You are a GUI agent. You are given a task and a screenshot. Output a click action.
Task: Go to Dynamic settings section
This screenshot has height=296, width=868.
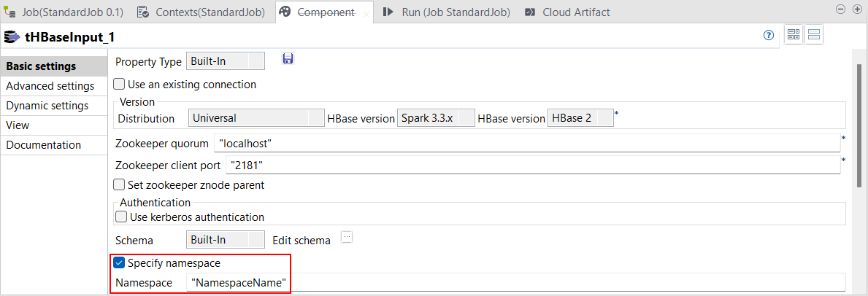click(47, 106)
